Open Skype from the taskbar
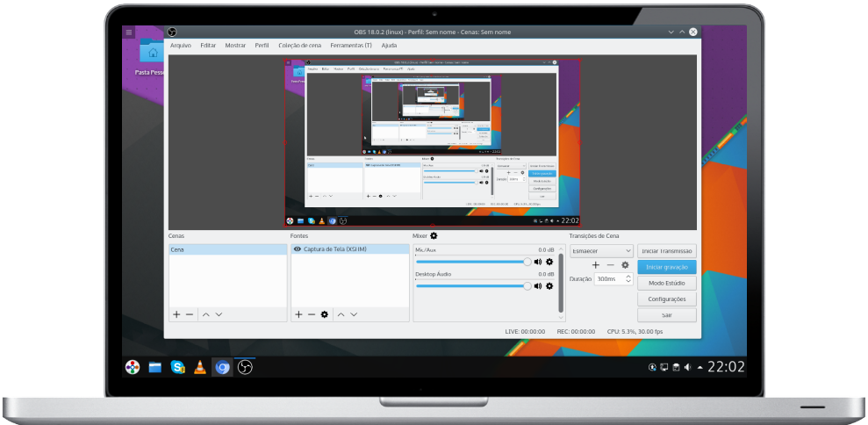The image size is (868, 425). pos(177,367)
